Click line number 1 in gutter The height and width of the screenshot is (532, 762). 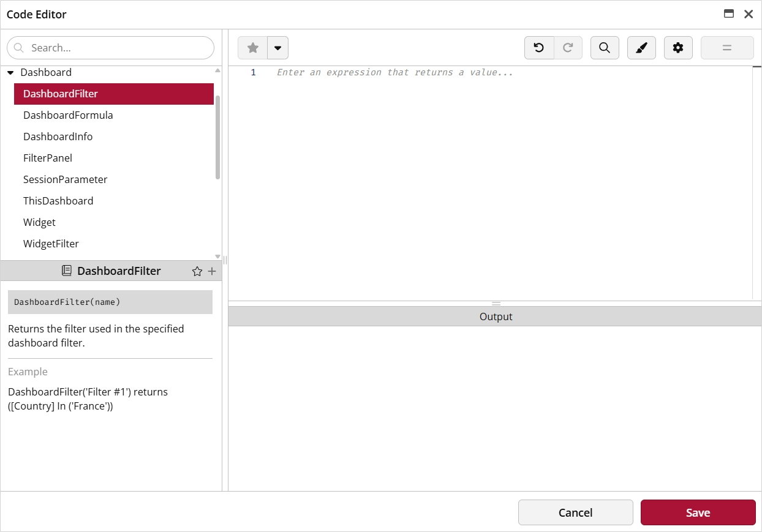pos(254,72)
